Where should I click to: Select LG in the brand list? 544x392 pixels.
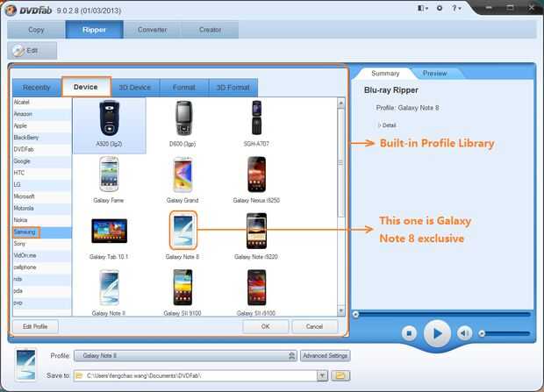42,184
